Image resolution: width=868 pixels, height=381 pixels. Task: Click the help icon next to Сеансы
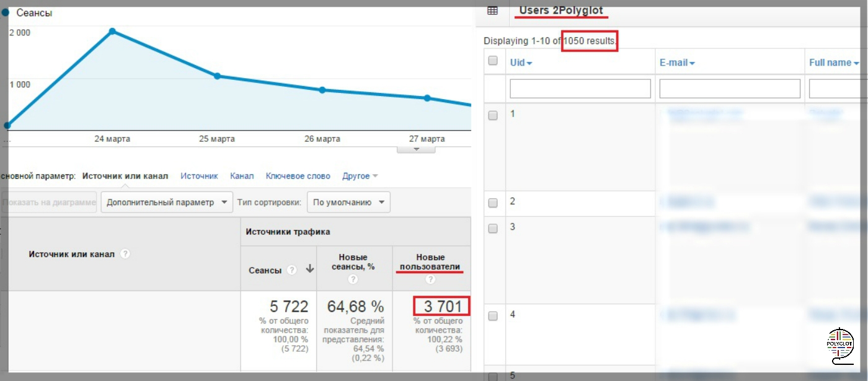pos(292,270)
